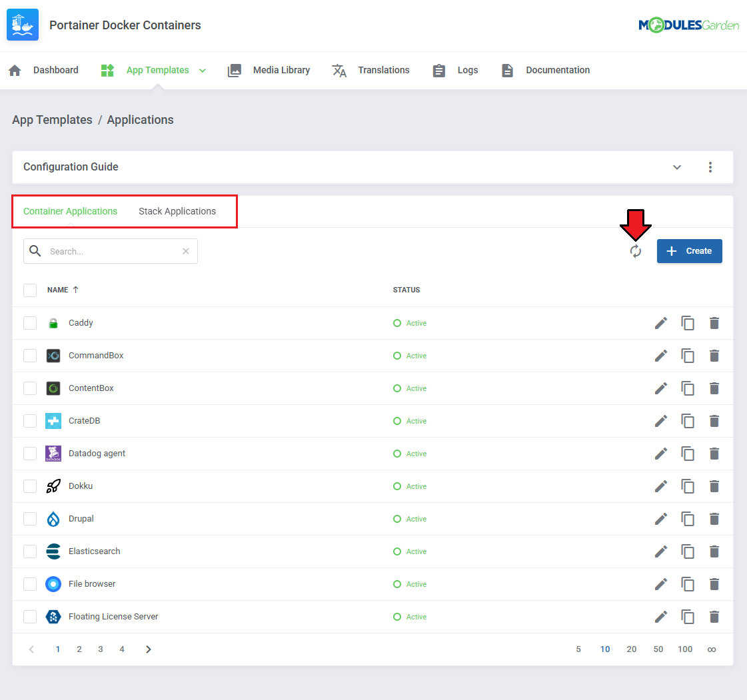Go to page 4
The image size is (747, 700).
point(122,649)
